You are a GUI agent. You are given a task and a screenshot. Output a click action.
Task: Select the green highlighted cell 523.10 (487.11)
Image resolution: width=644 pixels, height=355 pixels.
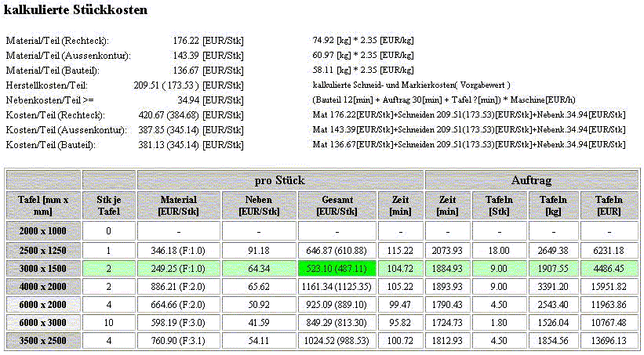coord(337,268)
